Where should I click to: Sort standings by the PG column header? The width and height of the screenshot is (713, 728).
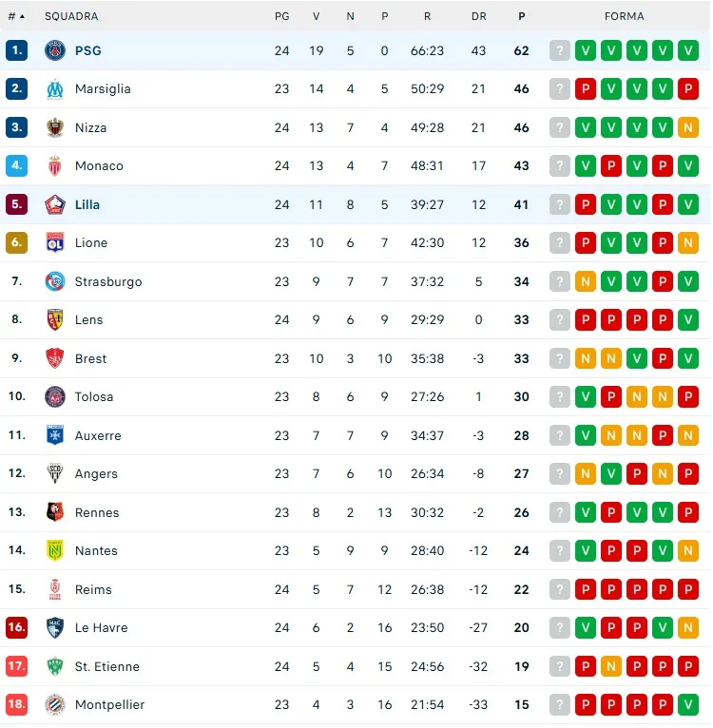click(281, 16)
